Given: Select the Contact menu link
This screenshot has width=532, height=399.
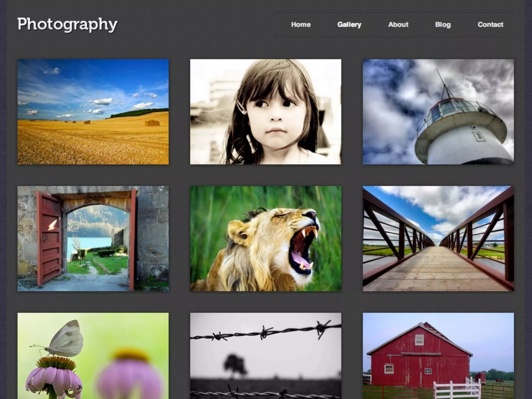Looking at the screenshot, I should (490, 25).
